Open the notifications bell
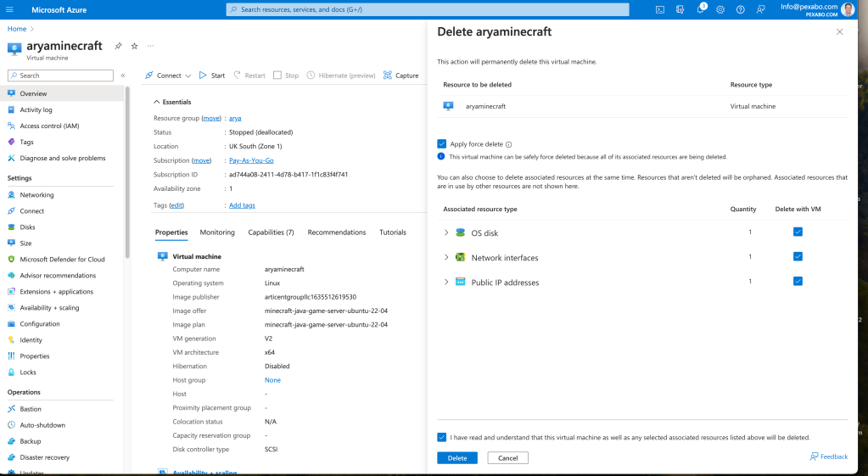The width and height of the screenshot is (868, 476). 700,9
